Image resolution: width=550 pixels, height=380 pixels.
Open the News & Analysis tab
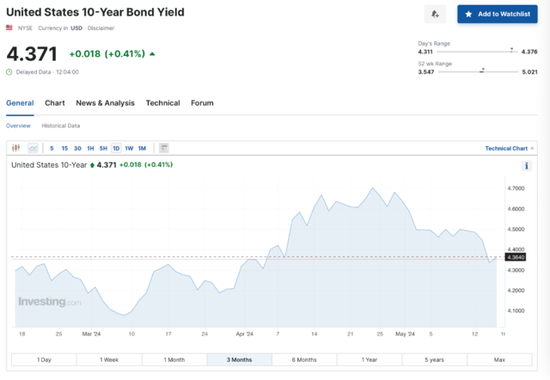click(105, 103)
